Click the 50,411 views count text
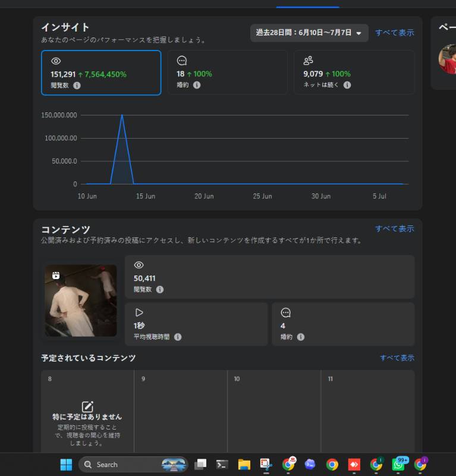The image size is (456, 476). coord(144,278)
